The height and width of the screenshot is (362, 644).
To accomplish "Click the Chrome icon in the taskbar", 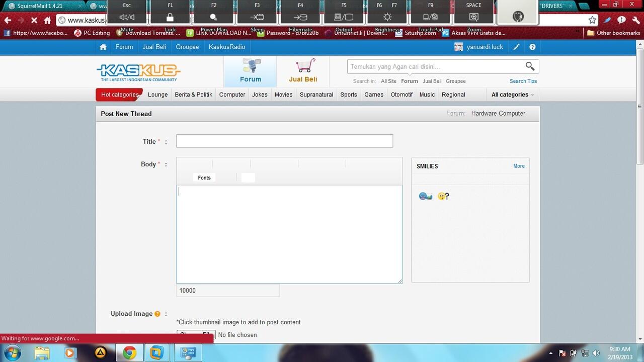I will click(129, 353).
